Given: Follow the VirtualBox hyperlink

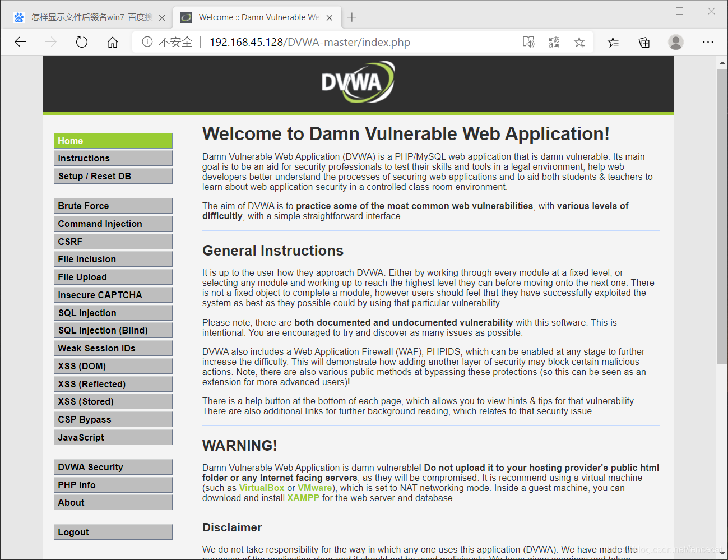Looking at the screenshot, I should (x=262, y=488).
